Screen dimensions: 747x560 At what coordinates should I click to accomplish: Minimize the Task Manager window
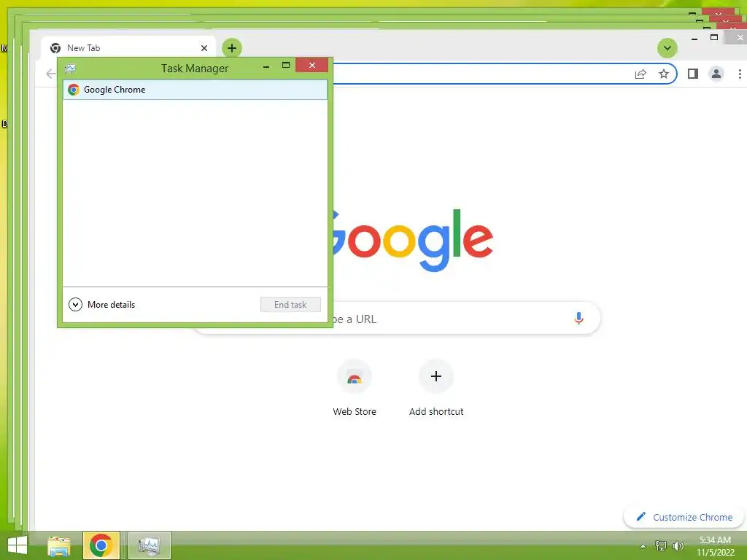(266, 66)
